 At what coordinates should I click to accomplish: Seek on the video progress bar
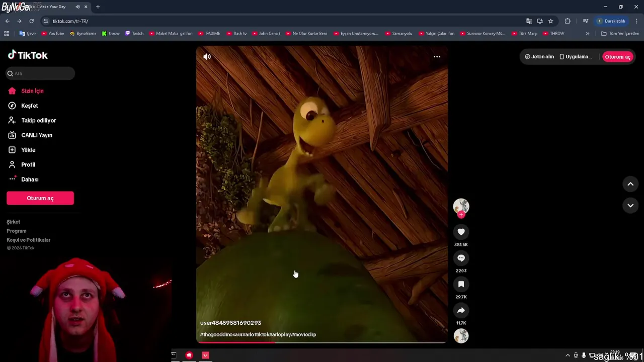321,342
